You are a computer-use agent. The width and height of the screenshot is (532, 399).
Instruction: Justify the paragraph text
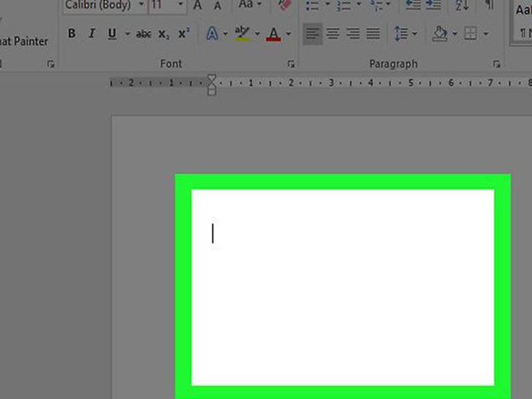coord(373,34)
